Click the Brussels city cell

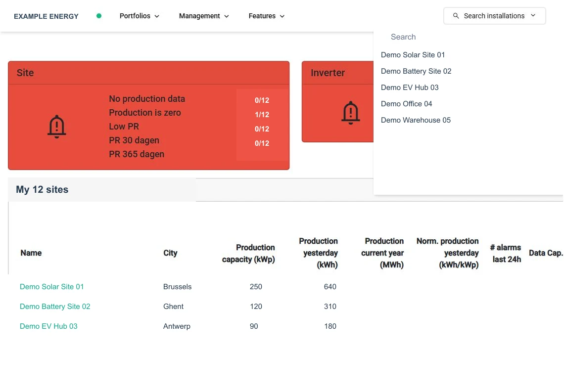[177, 287]
